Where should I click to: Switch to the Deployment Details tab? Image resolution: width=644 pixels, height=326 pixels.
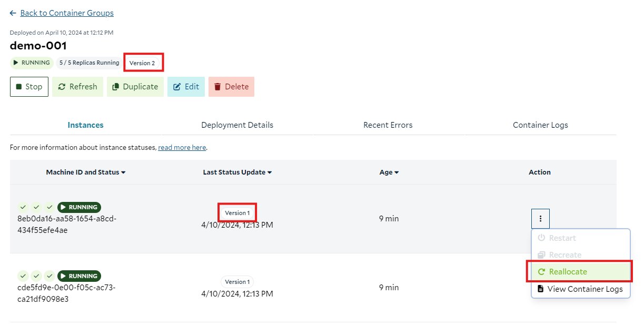237,125
